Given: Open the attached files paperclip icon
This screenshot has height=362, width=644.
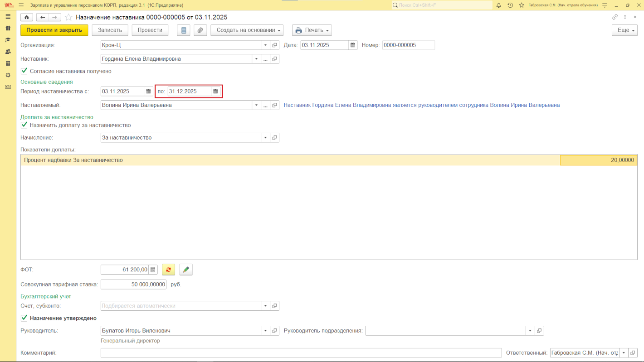Looking at the screenshot, I should pos(200,30).
